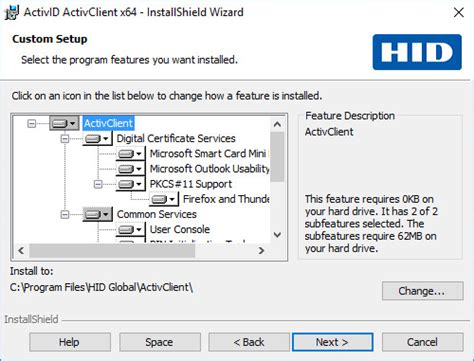The image size is (474, 361).
Task: Proceed with the Next > button
Action: tap(333, 342)
